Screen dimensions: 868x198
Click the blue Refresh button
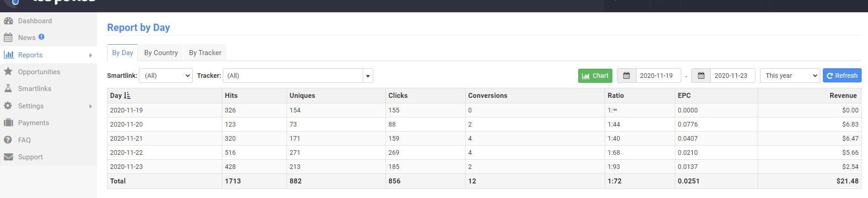(x=842, y=76)
